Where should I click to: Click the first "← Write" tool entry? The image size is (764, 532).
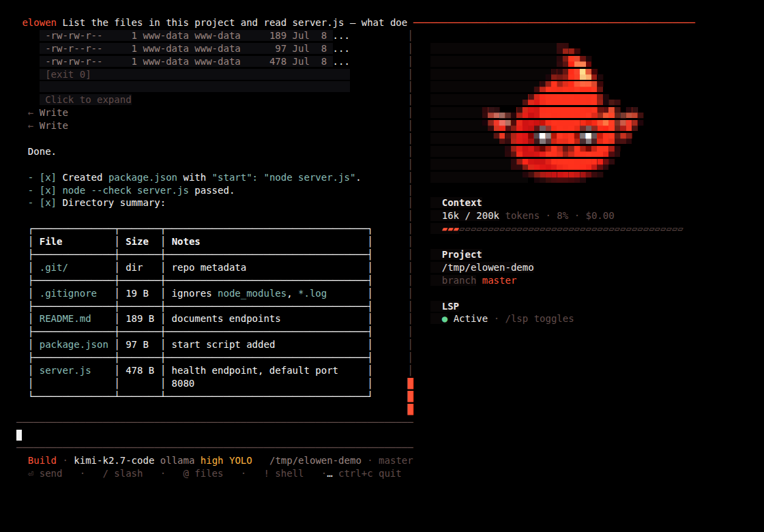click(48, 113)
